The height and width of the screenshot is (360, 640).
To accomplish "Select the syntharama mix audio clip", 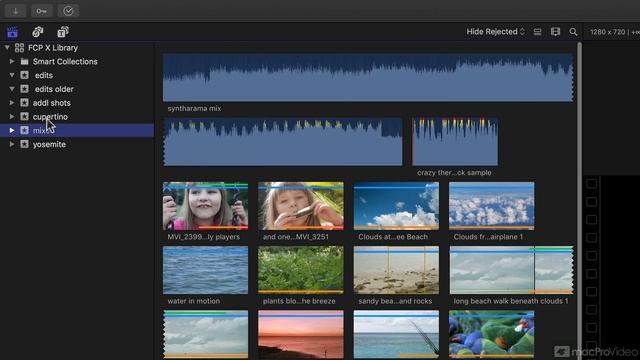I will click(x=368, y=78).
